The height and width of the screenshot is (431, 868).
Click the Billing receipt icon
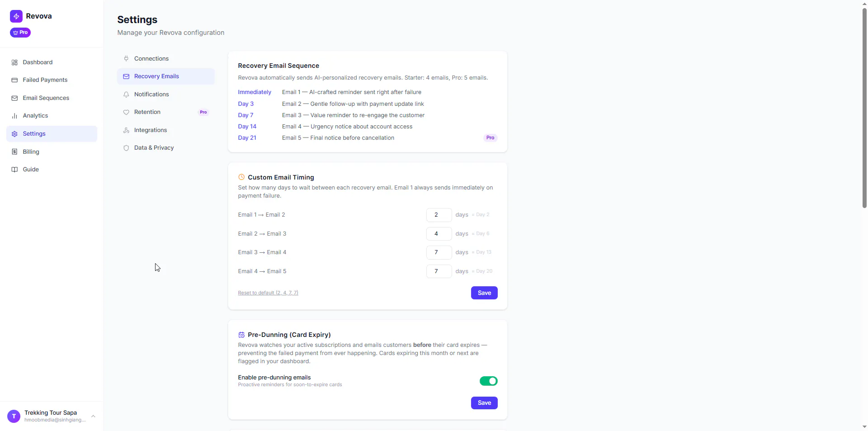14,152
